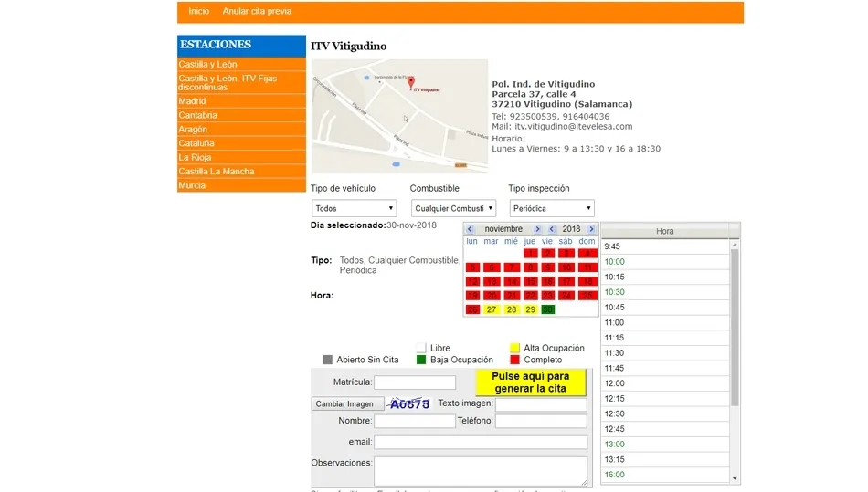Go to previous month in calendar

470,229
